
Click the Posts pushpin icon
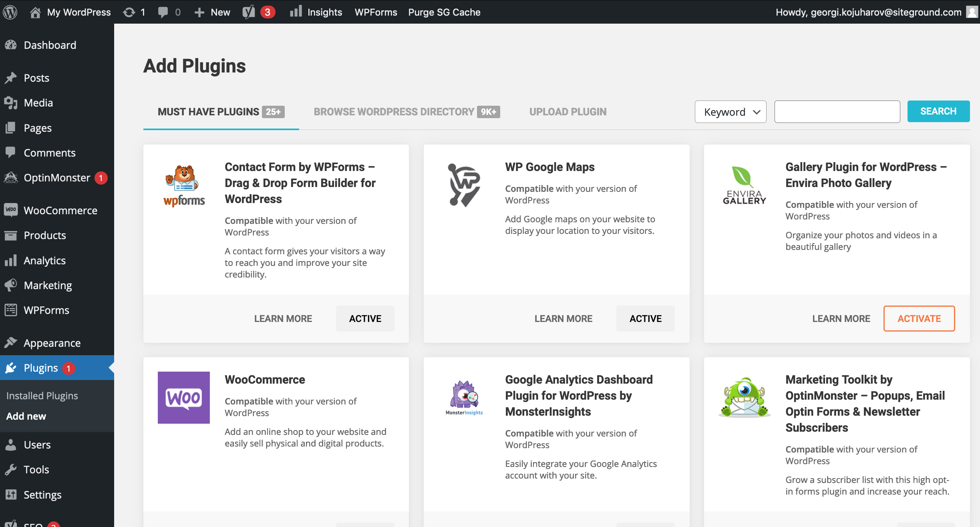(11, 78)
